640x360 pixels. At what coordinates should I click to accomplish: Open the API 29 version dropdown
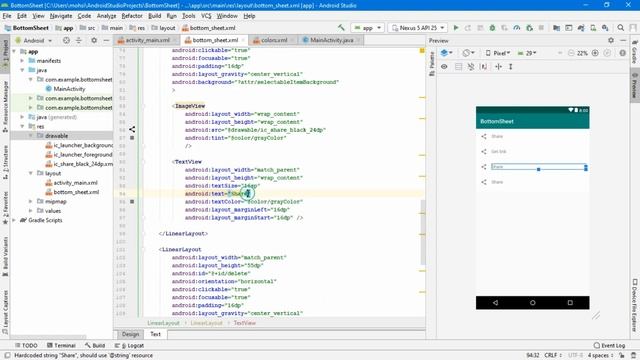pos(527,53)
